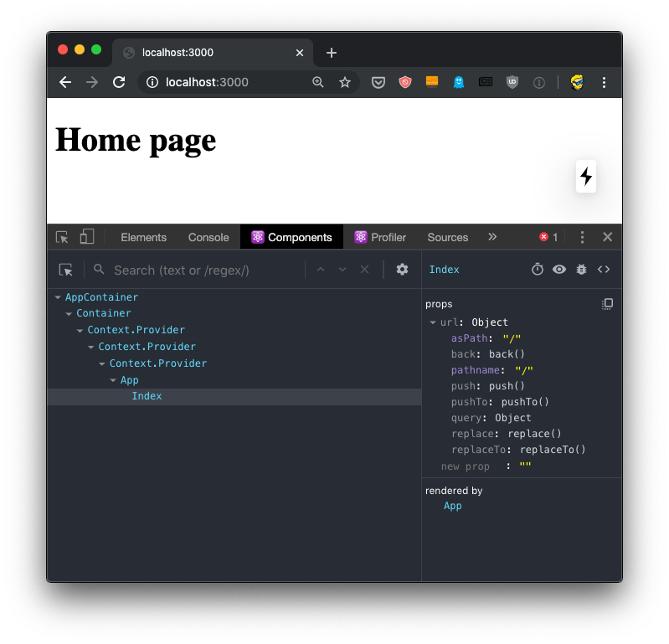The height and width of the screenshot is (644, 669).
Task: Click the suspend timer stopwatch icon
Action: coord(538,270)
